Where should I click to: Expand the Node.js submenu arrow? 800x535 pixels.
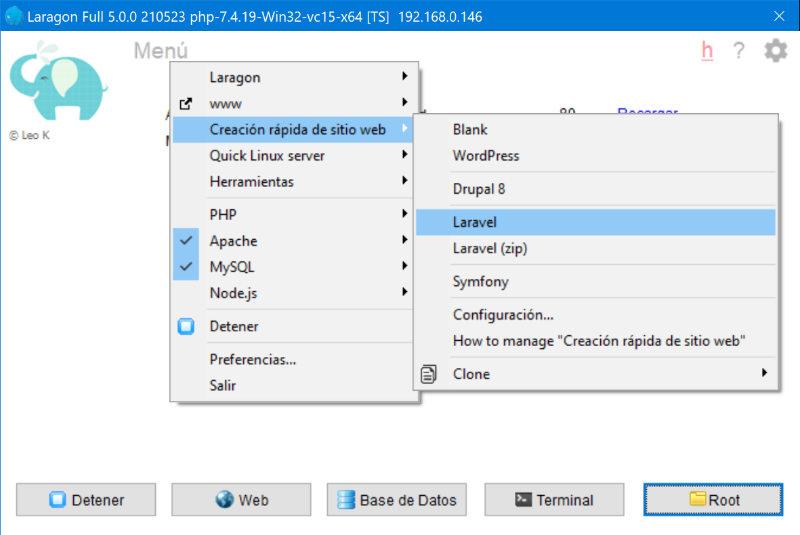coord(405,292)
